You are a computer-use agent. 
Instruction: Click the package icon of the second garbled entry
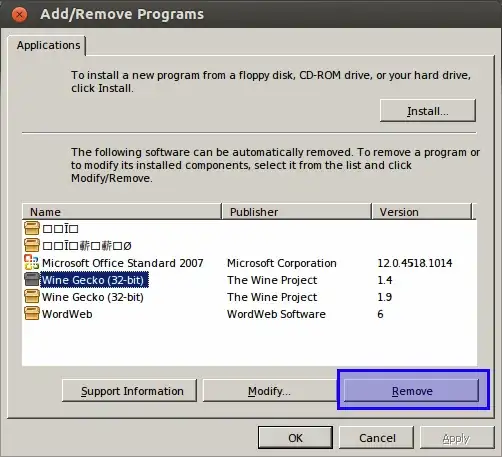click(32, 245)
